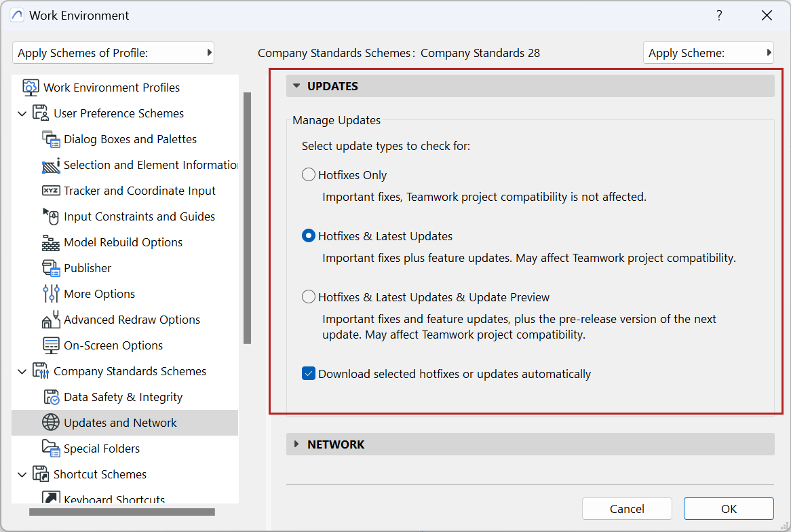
Task: Collapse the UPDATES section
Action: (x=296, y=86)
